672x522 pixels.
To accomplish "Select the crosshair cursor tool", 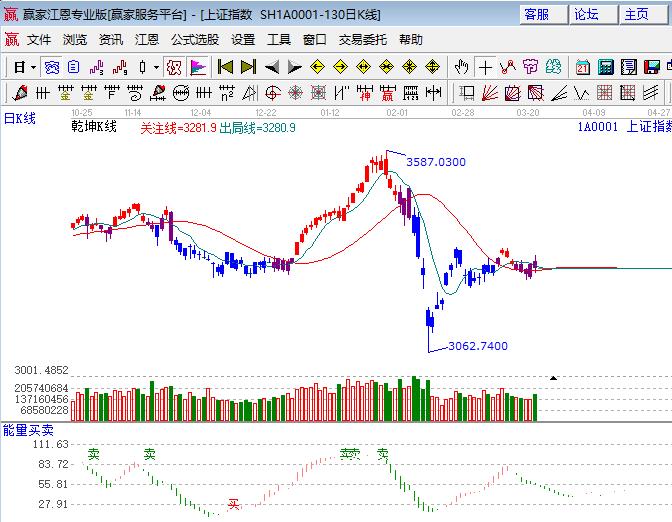I will [485, 67].
